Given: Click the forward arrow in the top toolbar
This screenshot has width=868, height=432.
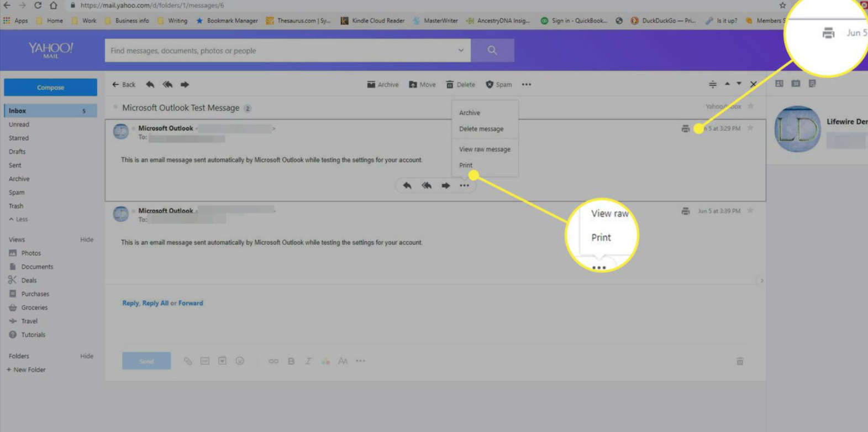Looking at the screenshot, I should click(185, 85).
